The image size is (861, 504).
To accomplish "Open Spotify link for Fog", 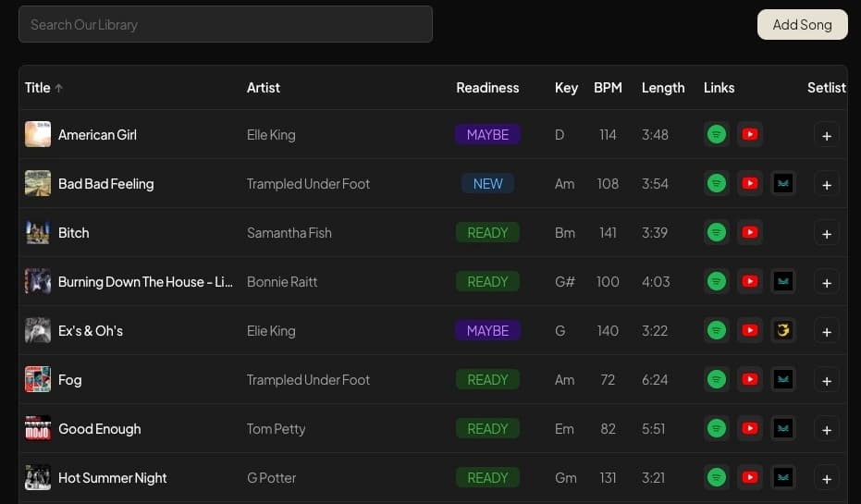I will click(x=716, y=379).
